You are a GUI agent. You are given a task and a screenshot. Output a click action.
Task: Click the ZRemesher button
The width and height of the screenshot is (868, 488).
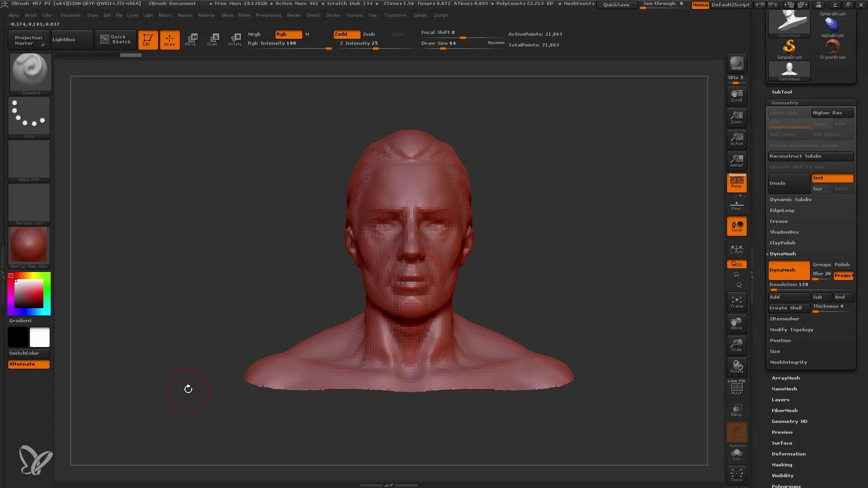[x=784, y=318]
